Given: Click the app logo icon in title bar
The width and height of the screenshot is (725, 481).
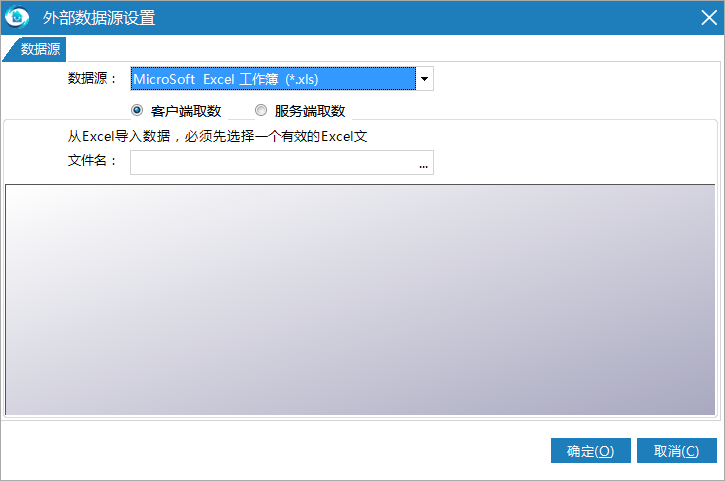Looking at the screenshot, I should (17, 17).
